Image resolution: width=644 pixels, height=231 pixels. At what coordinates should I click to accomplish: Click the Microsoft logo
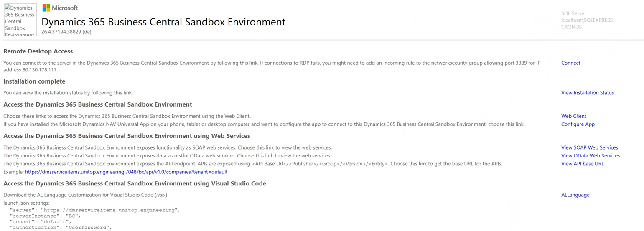[x=60, y=8]
